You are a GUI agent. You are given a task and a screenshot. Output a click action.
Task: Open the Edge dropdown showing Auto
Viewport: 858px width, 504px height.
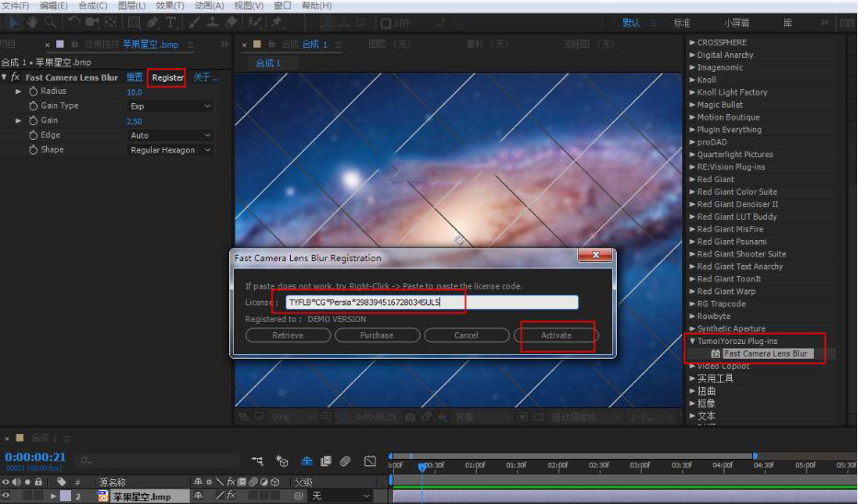[x=170, y=135]
